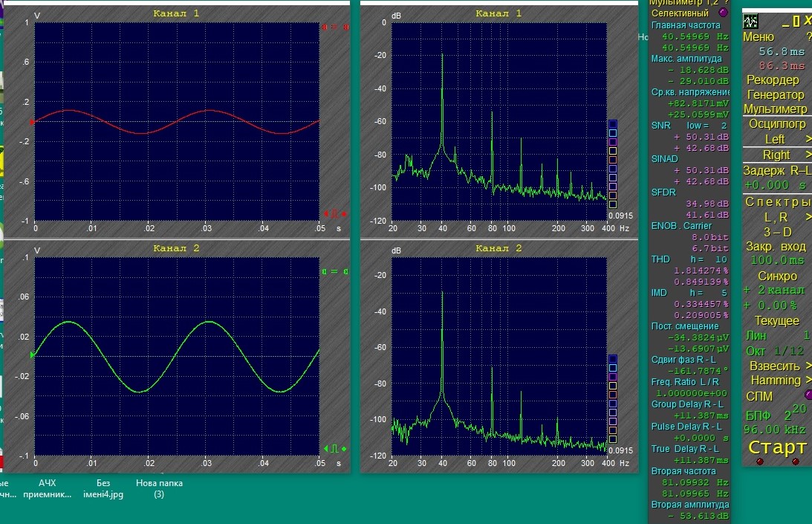This screenshot has width=812, height=524.
Task: Click the THD 'h = 10' parameter
Action: point(709,259)
